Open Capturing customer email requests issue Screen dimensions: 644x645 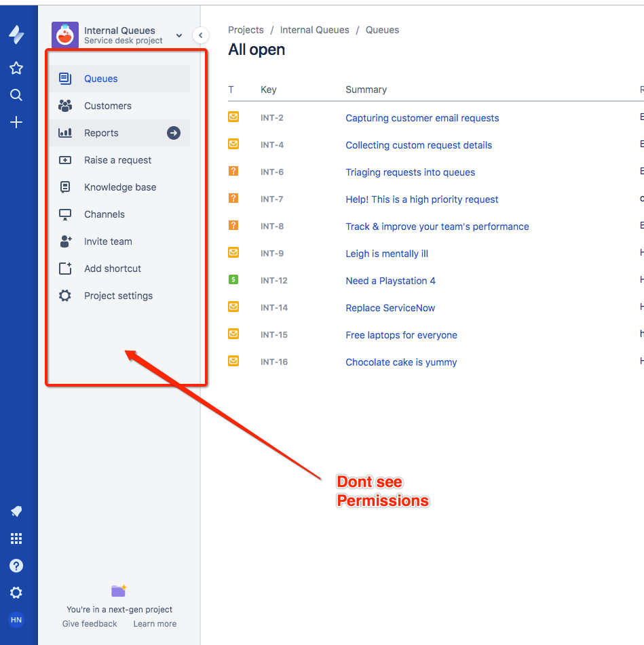point(422,118)
